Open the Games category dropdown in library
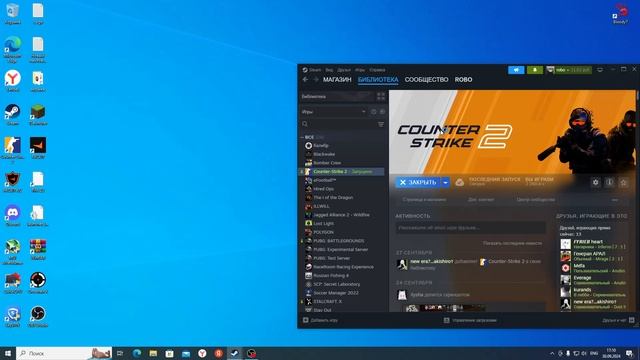The height and width of the screenshot is (360, 640). point(333,111)
